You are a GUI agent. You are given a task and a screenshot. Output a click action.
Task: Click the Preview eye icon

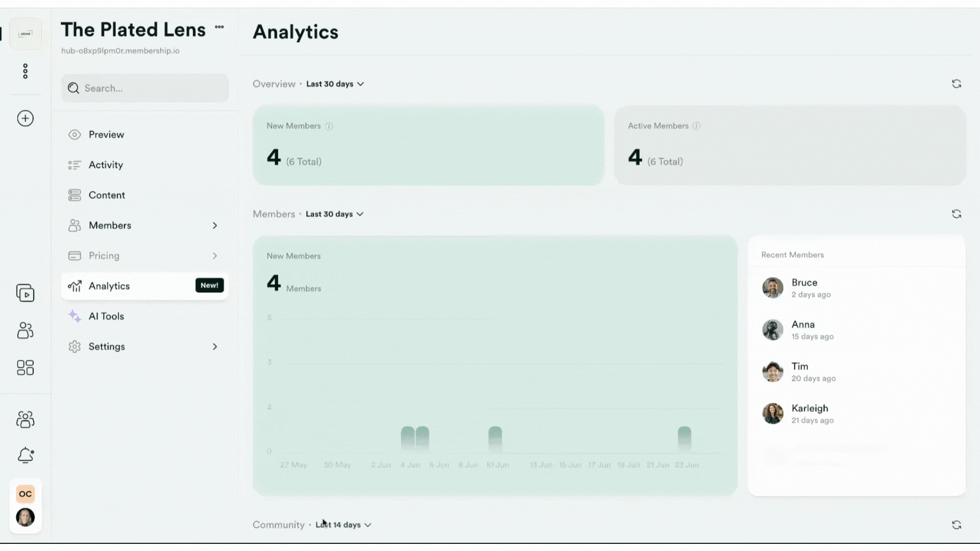point(75,135)
